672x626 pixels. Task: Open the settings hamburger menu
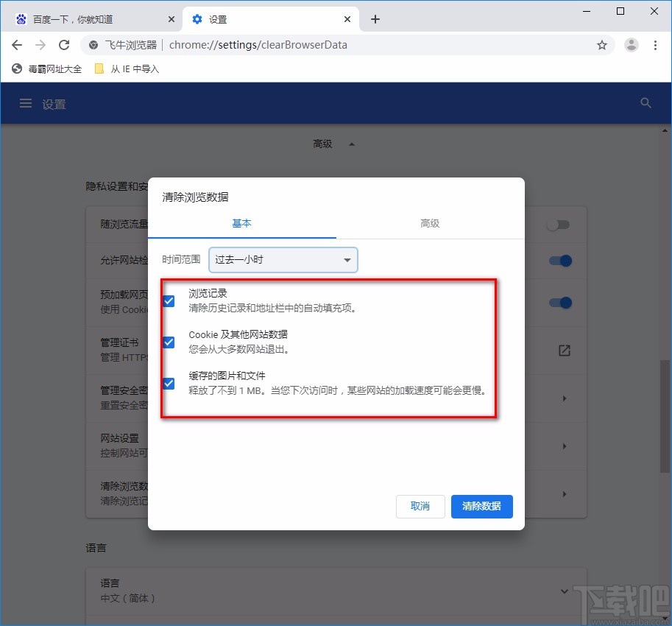(25, 103)
